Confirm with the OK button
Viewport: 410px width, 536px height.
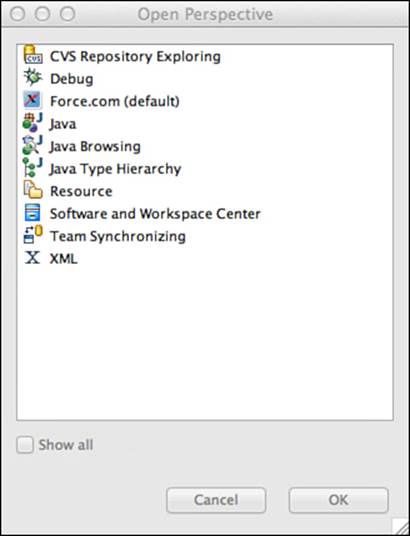[339, 500]
